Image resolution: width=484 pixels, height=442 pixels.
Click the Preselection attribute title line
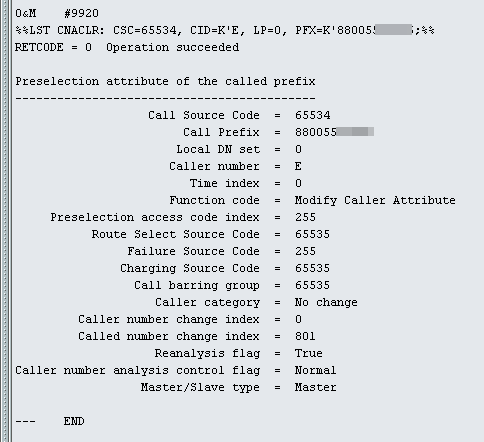point(165,81)
